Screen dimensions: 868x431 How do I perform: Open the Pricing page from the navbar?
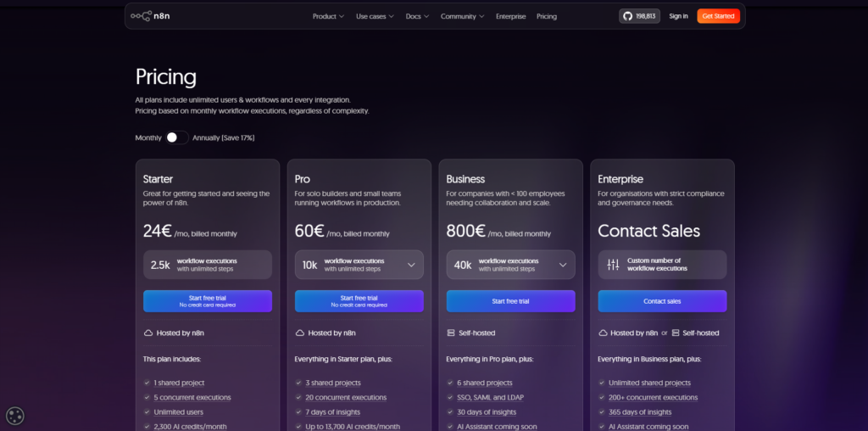[547, 17]
